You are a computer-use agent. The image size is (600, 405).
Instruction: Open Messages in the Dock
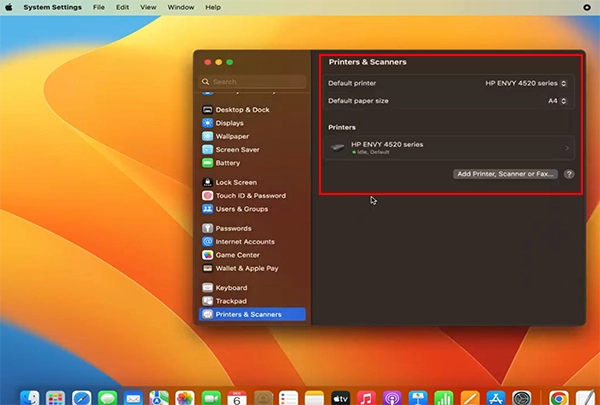click(x=108, y=398)
